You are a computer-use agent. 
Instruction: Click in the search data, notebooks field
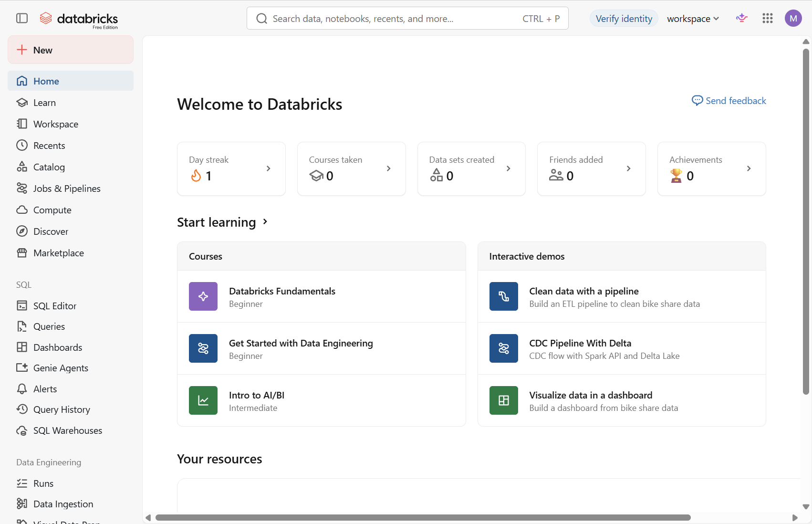[x=407, y=18]
